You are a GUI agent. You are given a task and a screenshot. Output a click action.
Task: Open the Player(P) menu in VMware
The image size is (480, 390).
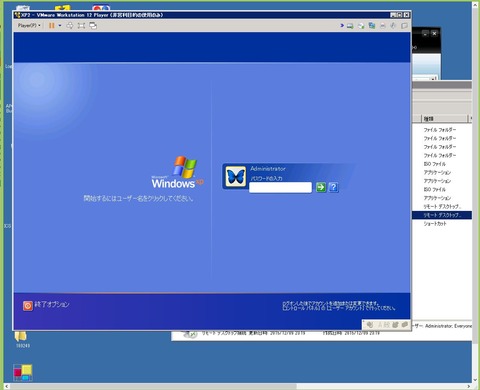coord(29,25)
